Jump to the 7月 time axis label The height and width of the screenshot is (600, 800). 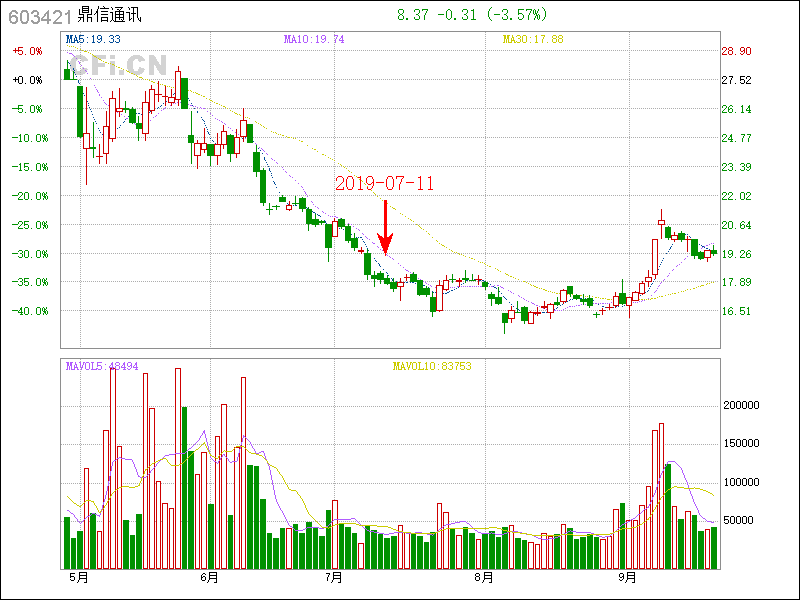(334, 578)
